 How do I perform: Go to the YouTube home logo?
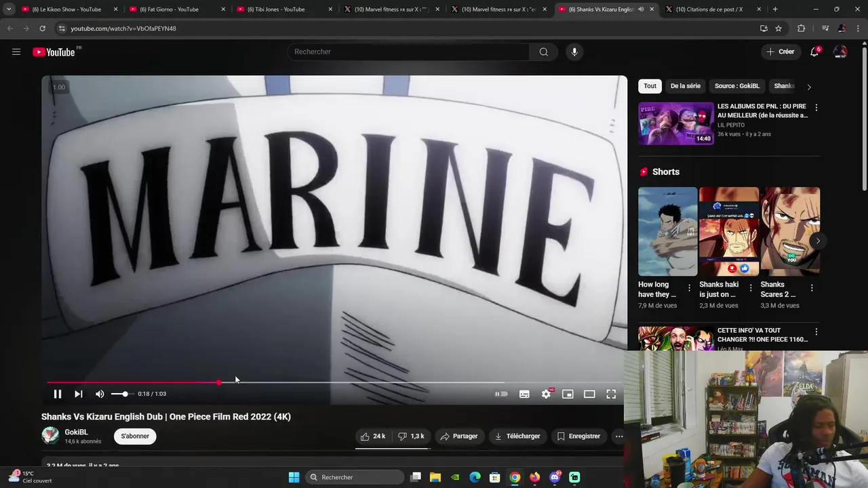(x=54, y=52)
